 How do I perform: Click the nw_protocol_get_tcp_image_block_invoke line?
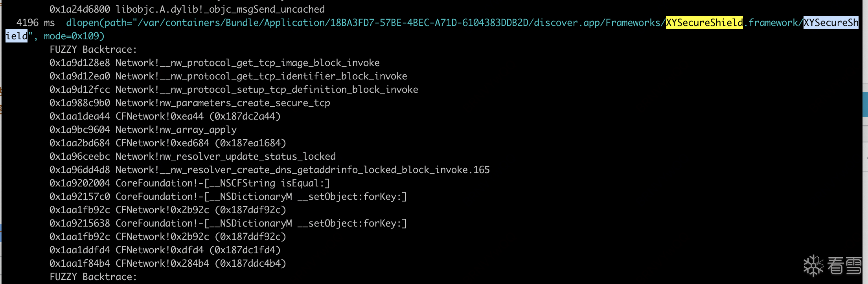pyautogui.click(x=214, y=63)
